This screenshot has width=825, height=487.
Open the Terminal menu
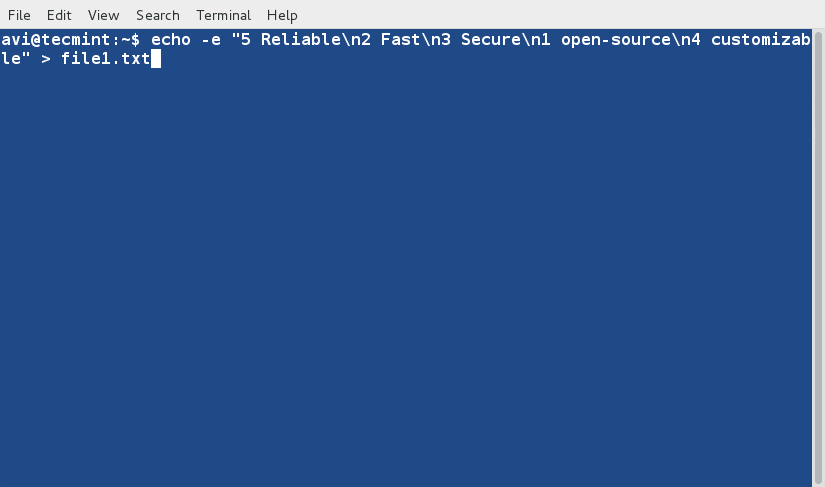223,15
